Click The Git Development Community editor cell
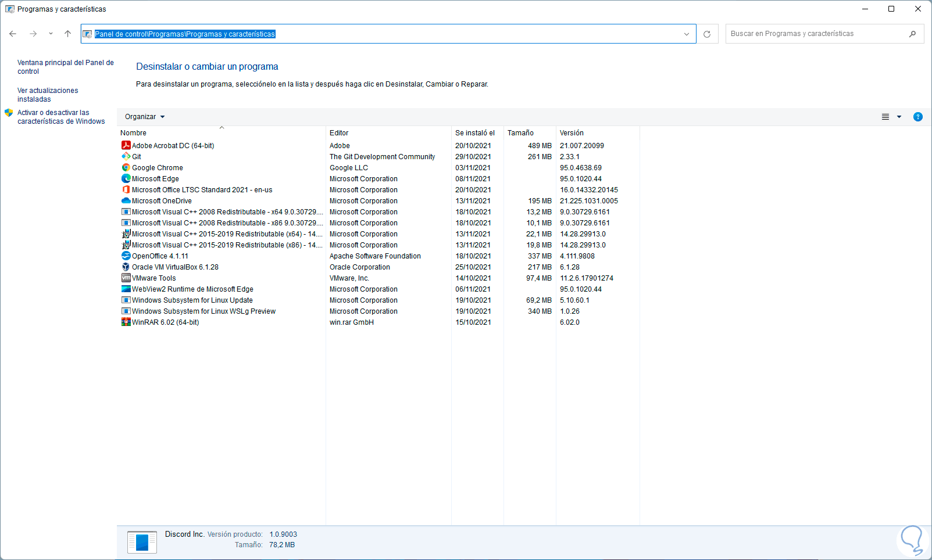This screenshot has height=560, width=932. (382, 157)
